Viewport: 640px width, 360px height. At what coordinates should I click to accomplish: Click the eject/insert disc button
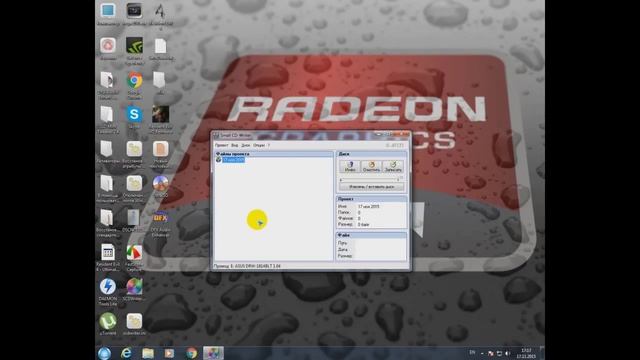pos(371,187)
